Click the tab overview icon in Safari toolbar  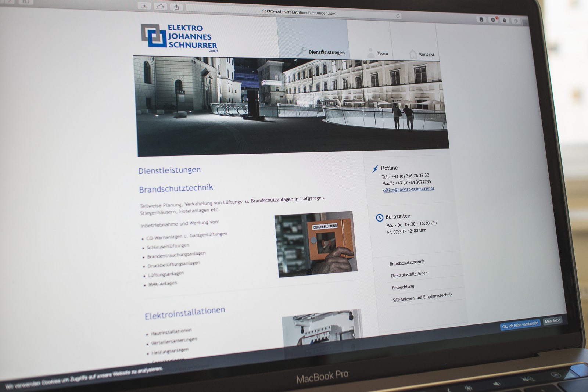pyautogui.click(x=516, y=21)
